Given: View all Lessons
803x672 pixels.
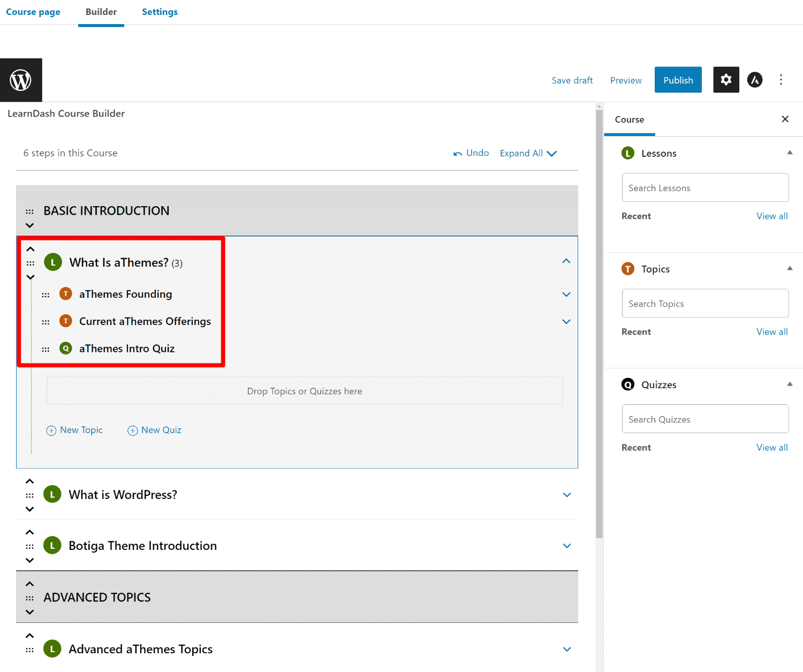Looking at the screenshot, I should pos(772,216).
